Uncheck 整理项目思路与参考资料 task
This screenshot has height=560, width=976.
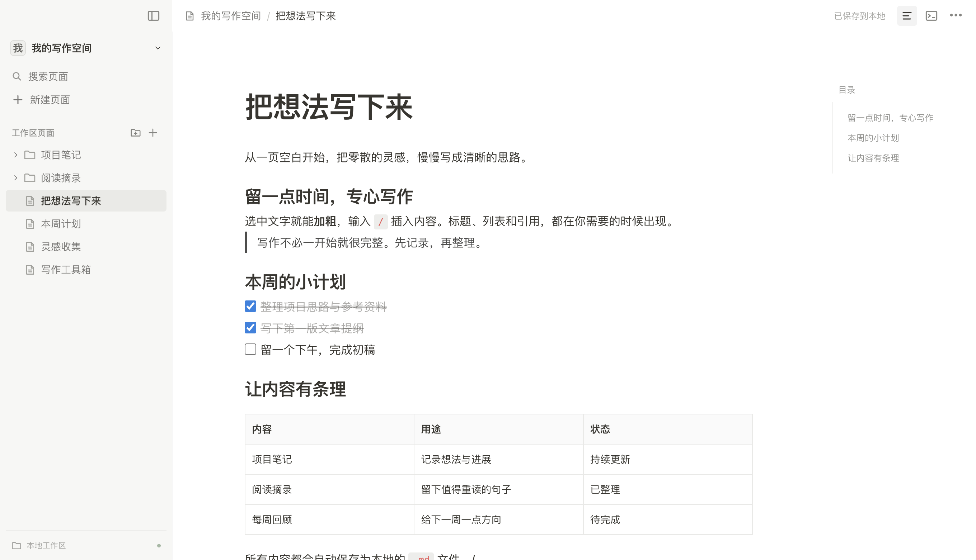tap(250, 306)
